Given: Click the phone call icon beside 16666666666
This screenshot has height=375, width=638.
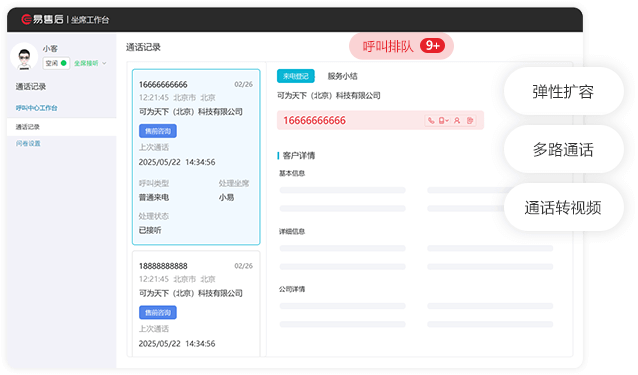Looking at the screenshot, I should click(431, 121).
